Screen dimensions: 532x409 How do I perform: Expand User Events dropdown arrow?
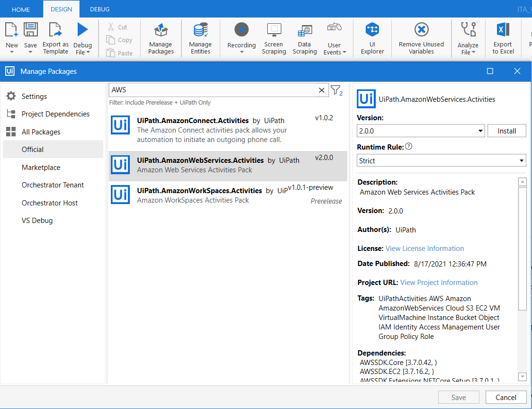click(344, 52)
